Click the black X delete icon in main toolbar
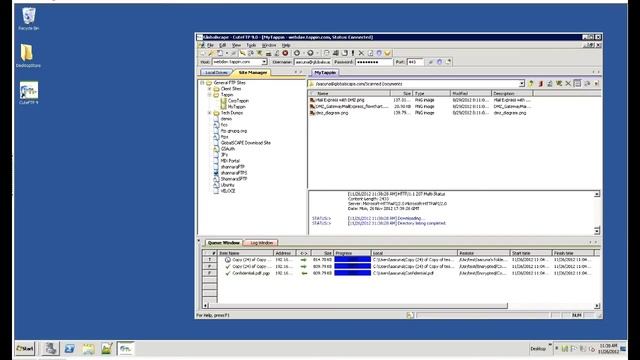 tap(361, 53)
